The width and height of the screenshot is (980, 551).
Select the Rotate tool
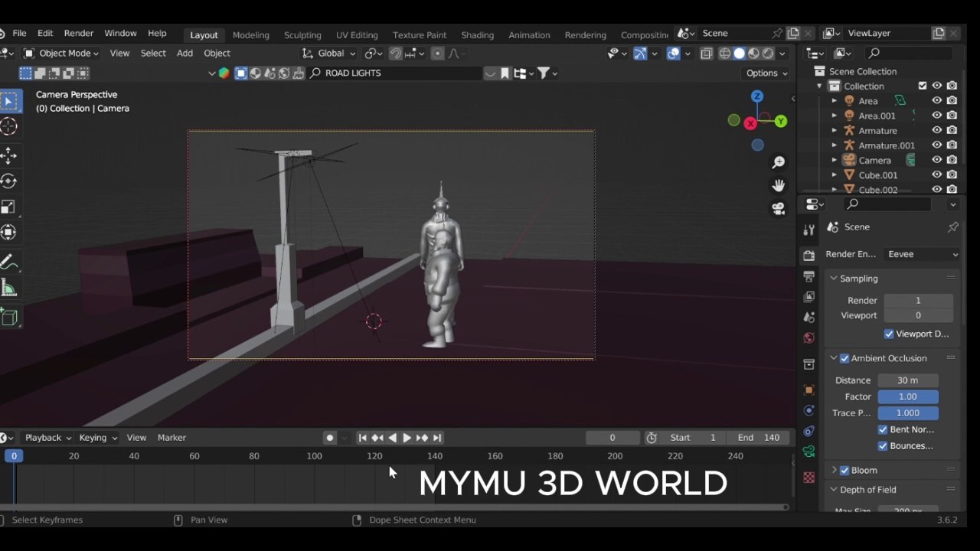click(x=8, y=181)
